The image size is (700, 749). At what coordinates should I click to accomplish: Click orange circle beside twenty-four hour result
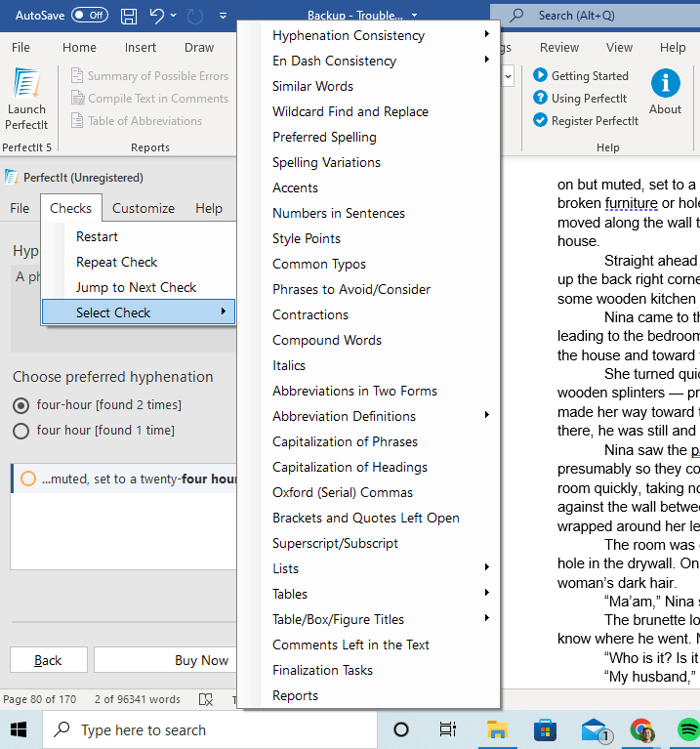click(28, 479)
